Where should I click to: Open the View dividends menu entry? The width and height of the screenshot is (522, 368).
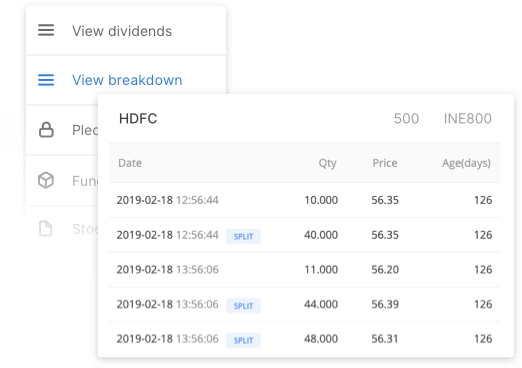pos(126,30)
